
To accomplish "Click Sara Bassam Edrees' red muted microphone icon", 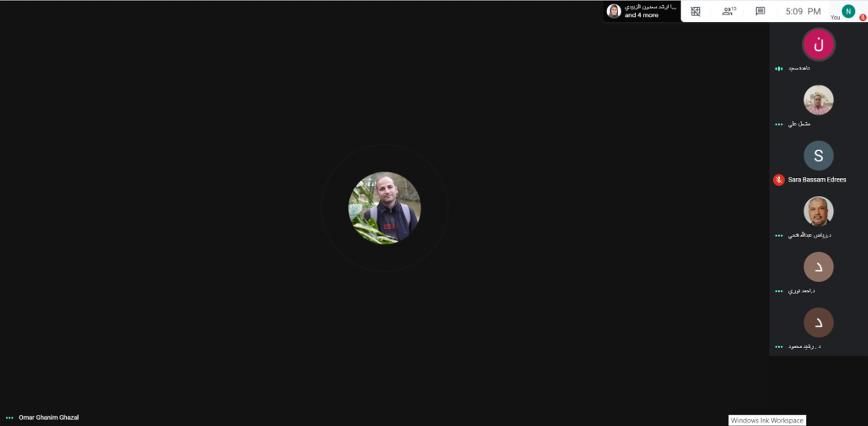I will (x=778, y=180).
